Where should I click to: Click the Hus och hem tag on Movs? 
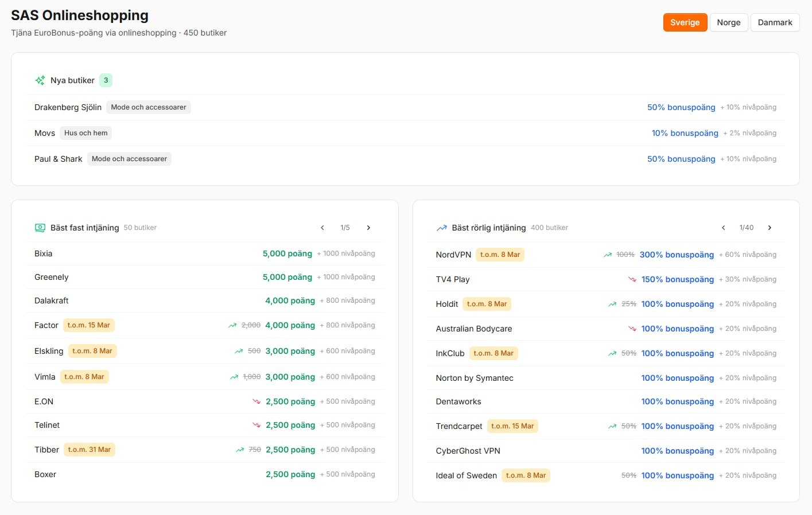pos(86,133)
